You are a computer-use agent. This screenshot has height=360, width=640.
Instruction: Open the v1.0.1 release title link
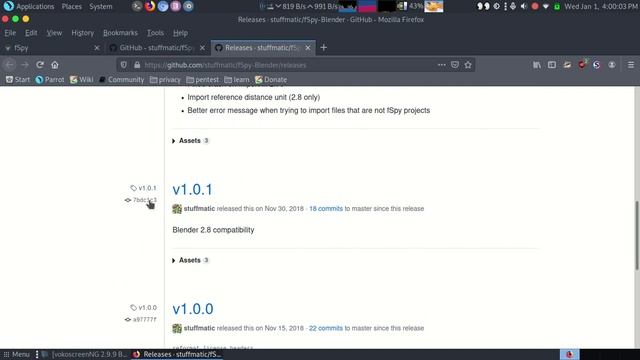pos(192,189)
